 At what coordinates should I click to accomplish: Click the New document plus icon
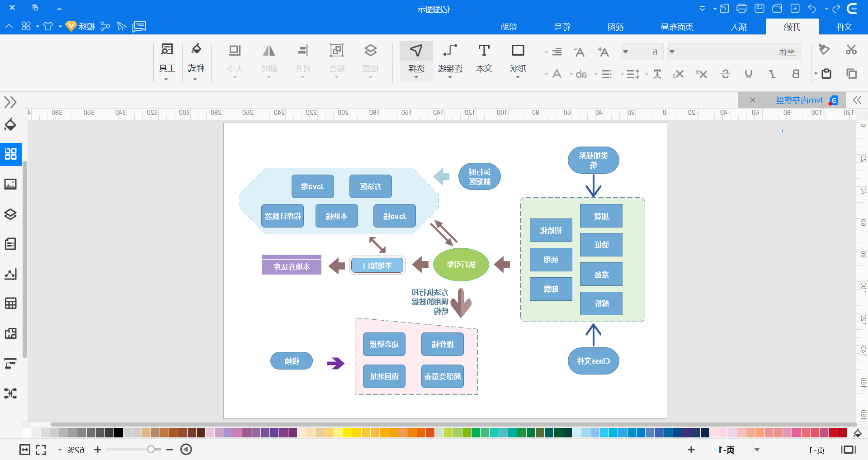tap(795, 8)
